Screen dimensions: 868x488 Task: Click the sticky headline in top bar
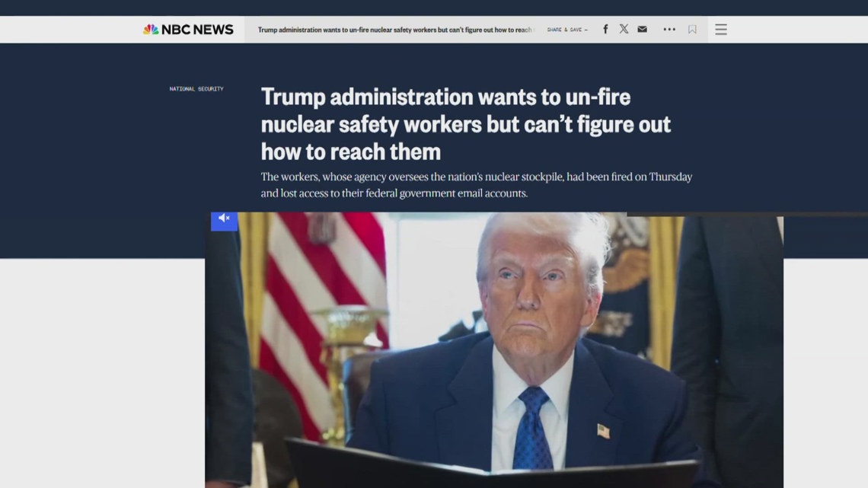(x=394, y=30)
